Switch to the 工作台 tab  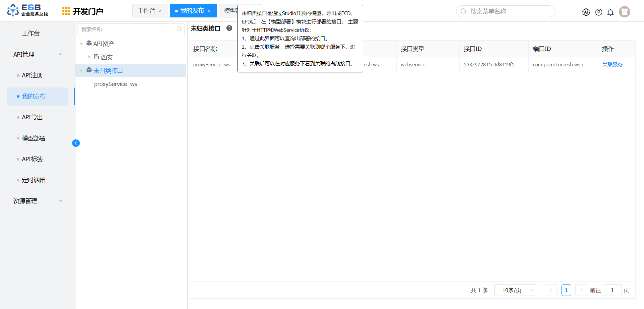[x=146, y=11]
